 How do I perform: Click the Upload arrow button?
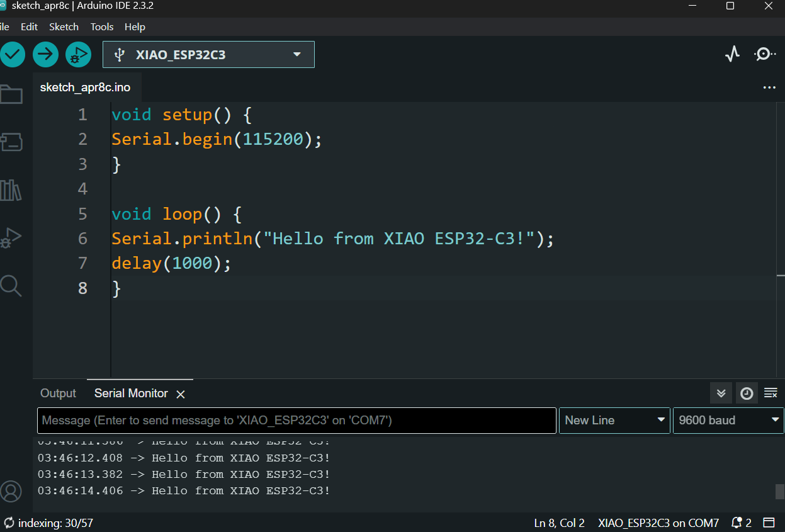click(45, 55)
